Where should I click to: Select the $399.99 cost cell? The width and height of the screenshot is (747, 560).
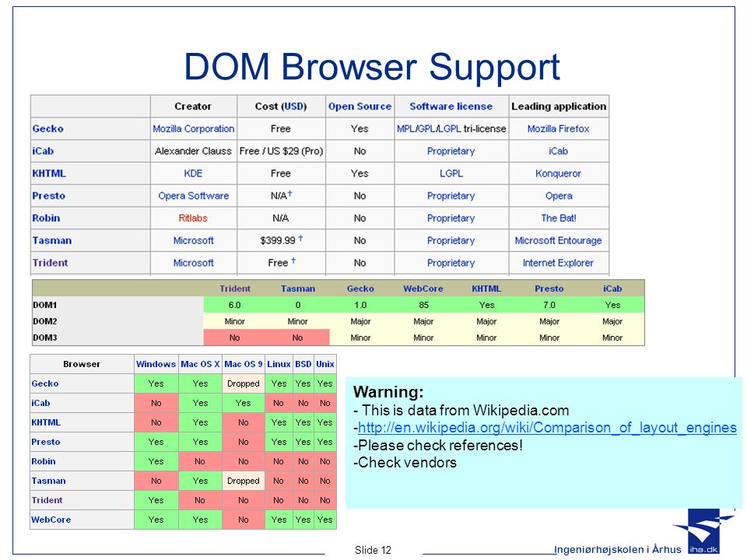(x=281, y=240)
